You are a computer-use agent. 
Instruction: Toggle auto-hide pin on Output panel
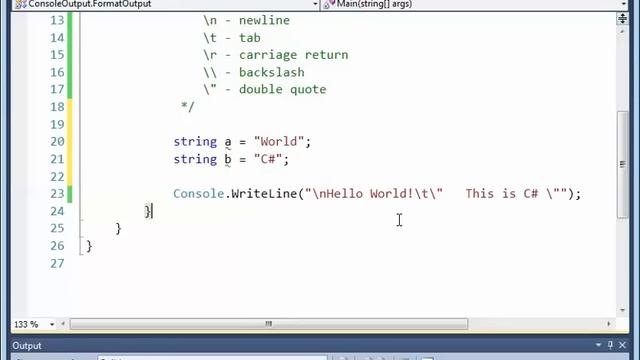coord(611,345)
